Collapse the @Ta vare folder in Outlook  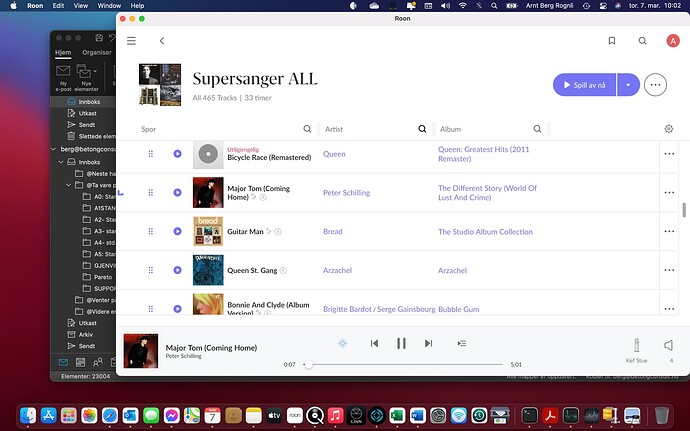[x=68, y=185]
